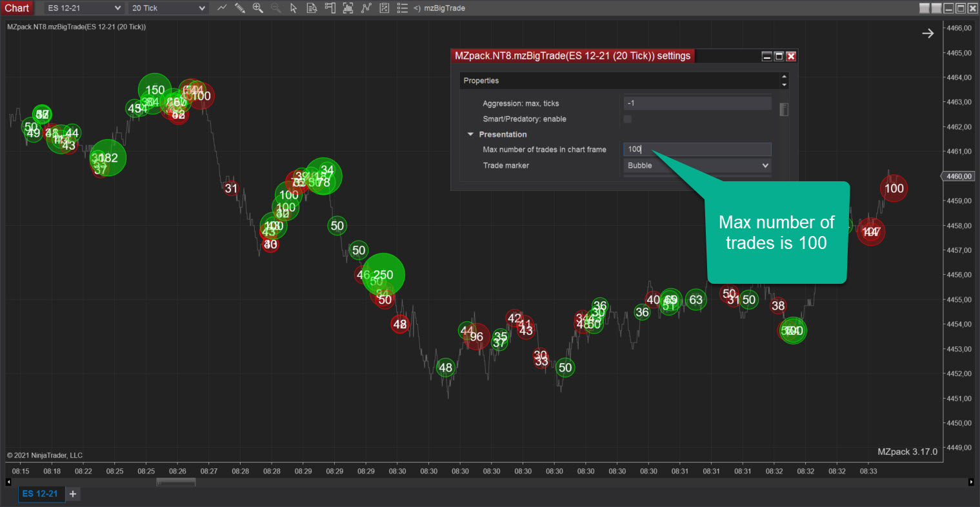Screen dimensions: 980x507
Task: Click the horizontal scrollbar right arrow
Action: [971, 482]
